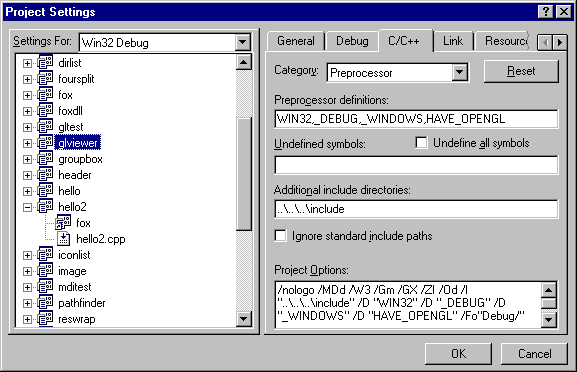Select the groupbox tree item label

click(x=80, y=159)
